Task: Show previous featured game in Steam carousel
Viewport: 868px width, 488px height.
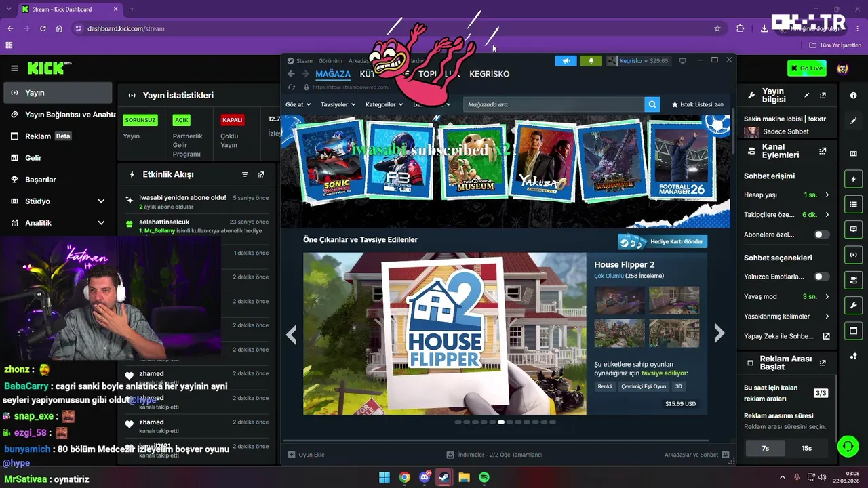Action: click(292, 333)
